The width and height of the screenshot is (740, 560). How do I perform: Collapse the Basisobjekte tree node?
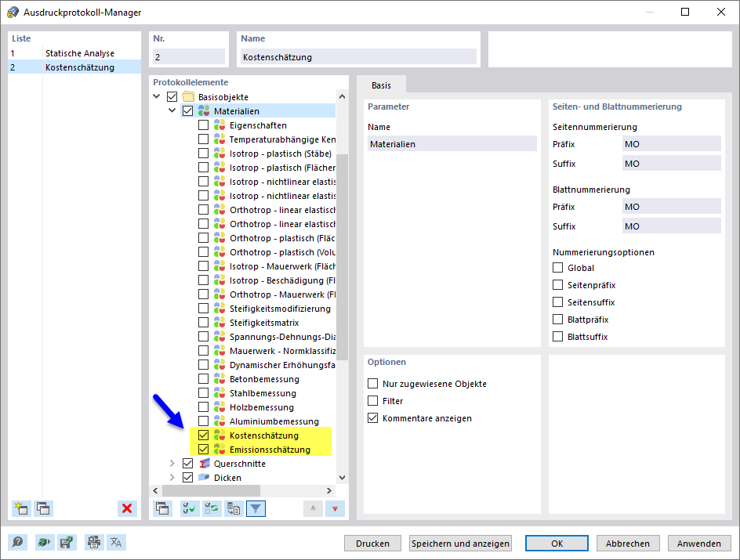pos(157,96)
